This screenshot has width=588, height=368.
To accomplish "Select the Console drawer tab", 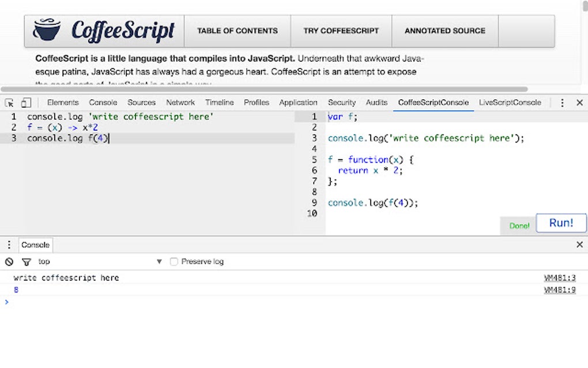I will tap(36, 245).
